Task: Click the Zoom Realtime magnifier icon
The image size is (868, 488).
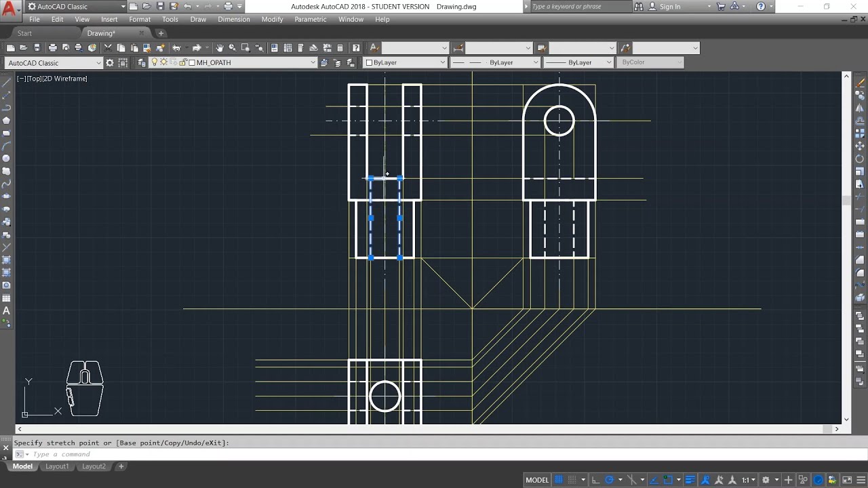Action: click(x=233, y=47)
